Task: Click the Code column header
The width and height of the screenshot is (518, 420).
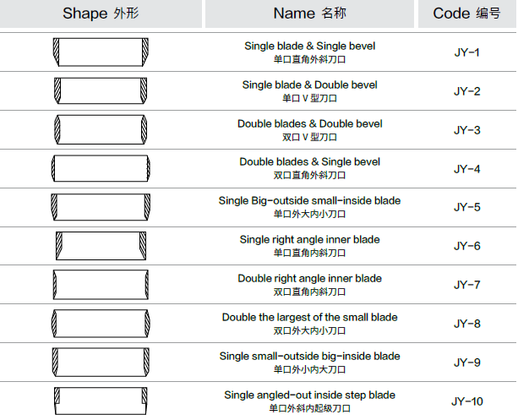Action: 466,14
